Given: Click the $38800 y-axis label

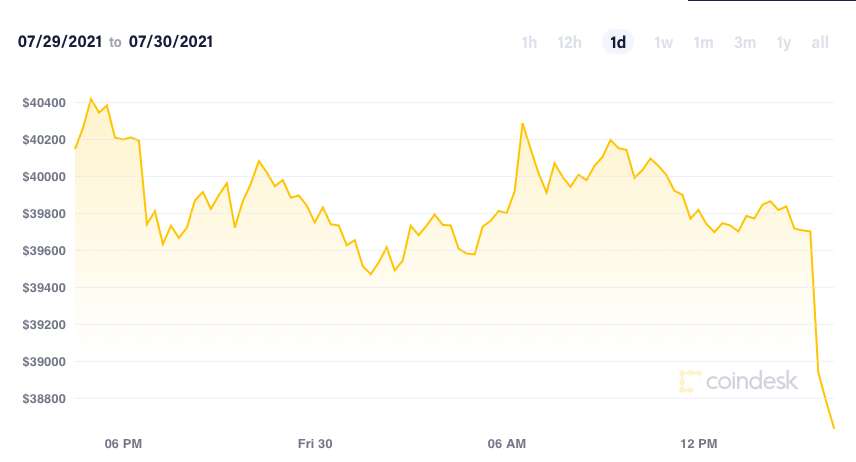Looking at the screenshot, I should (x=43, y=399).
